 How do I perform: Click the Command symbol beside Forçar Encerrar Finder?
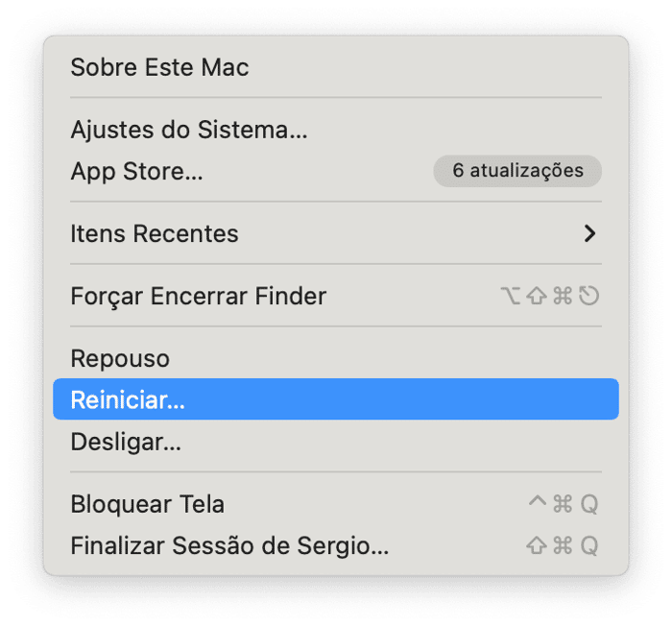pyautogui.click(x=563, y=296)
